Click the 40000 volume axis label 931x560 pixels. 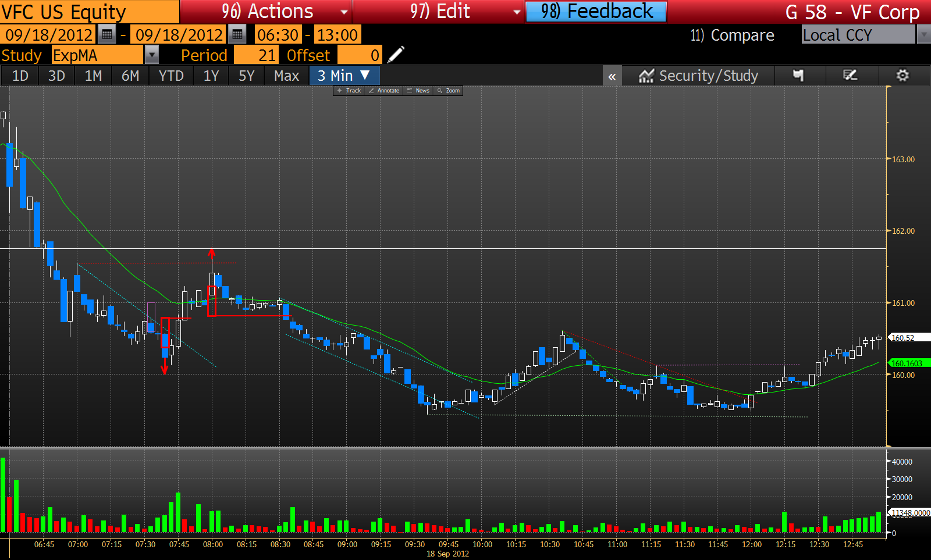pos(902,462)
